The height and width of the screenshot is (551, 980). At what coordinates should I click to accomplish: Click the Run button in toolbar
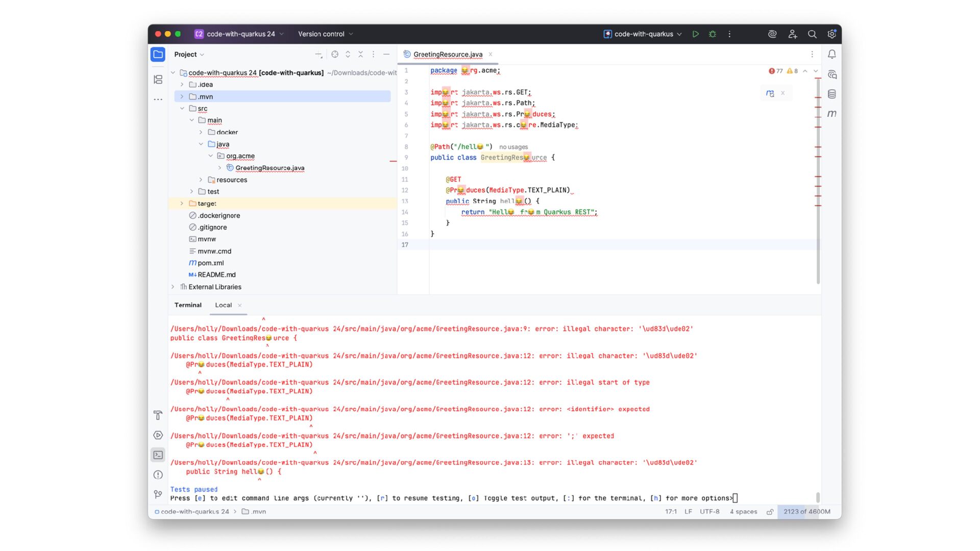pyautogui.click(x=695, y=34)
